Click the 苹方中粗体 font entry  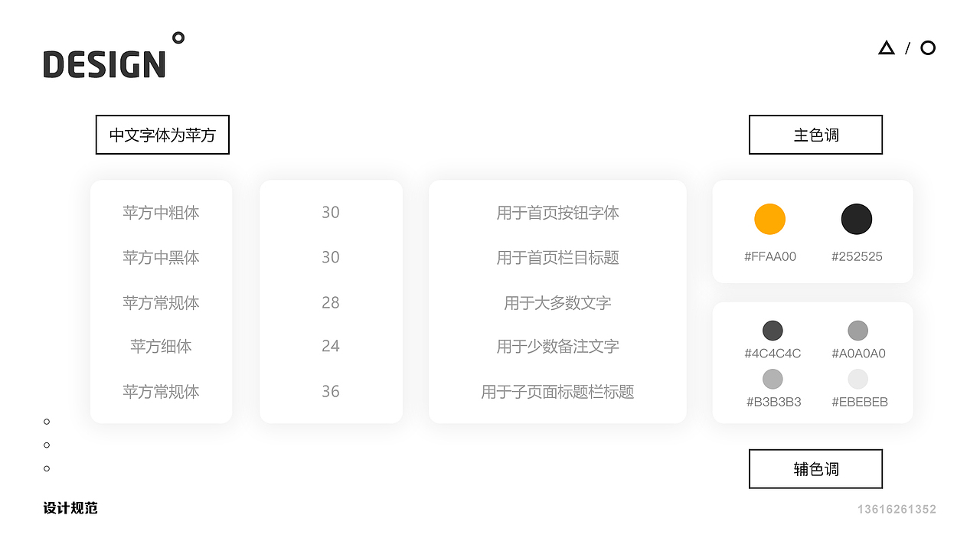(x=161, y=213)
